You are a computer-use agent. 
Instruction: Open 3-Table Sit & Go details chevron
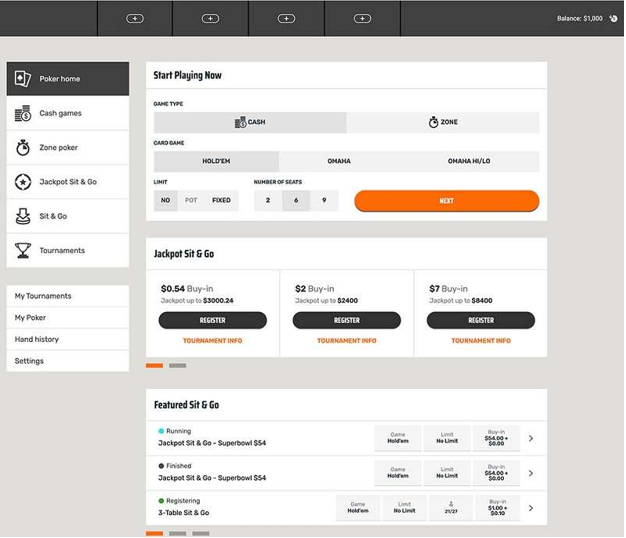531,508
